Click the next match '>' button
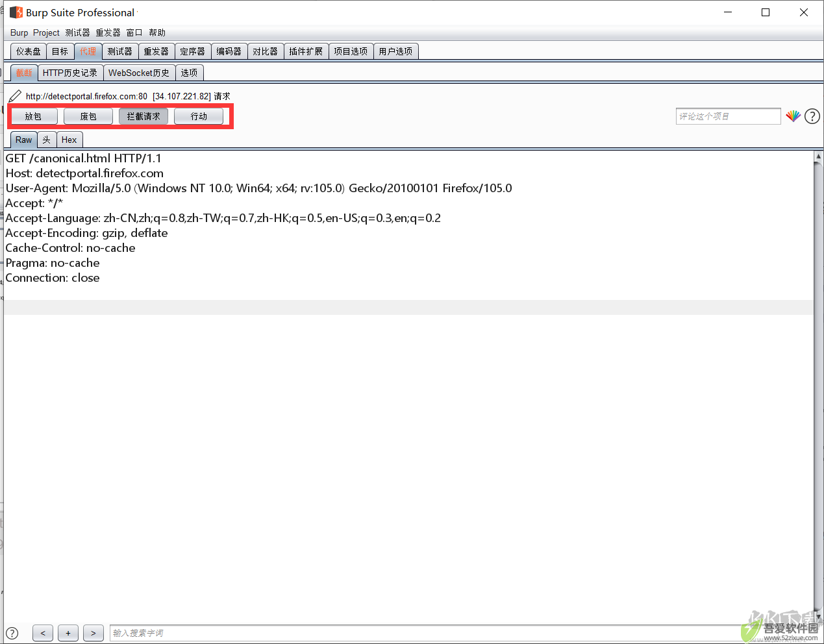 94,633
